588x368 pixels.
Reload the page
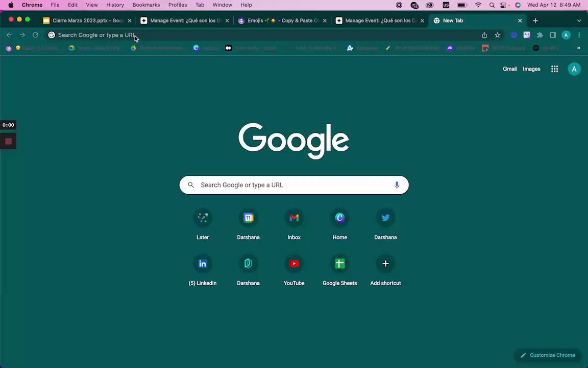(x=35, y=35)
